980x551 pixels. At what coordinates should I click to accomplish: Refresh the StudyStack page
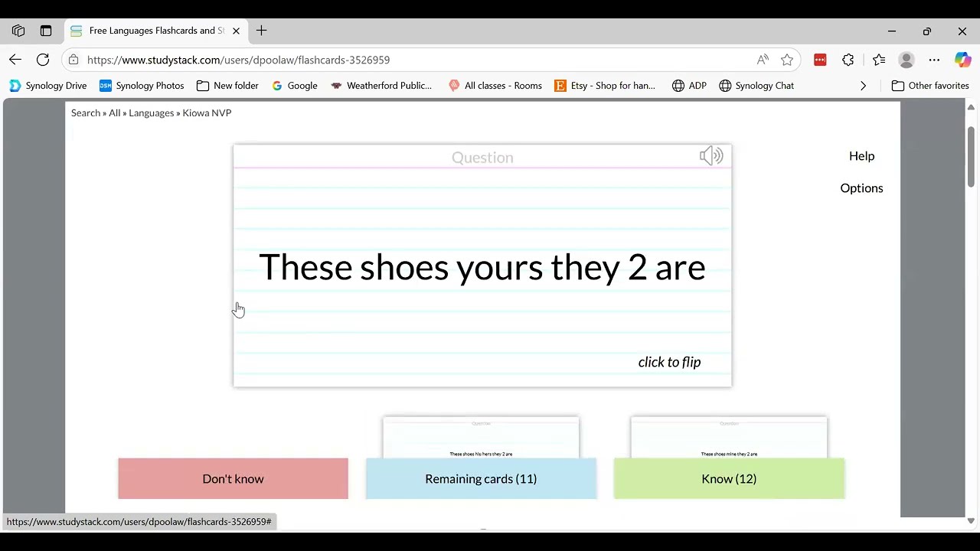tap(43, 60)
